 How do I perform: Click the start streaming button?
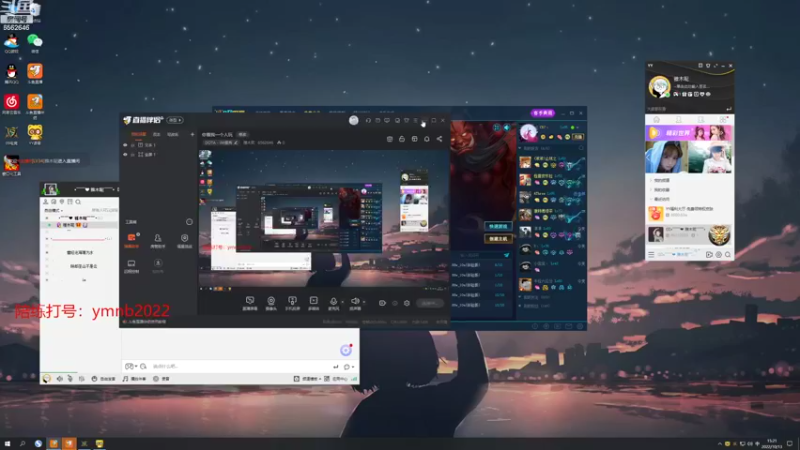coord(429,303)
